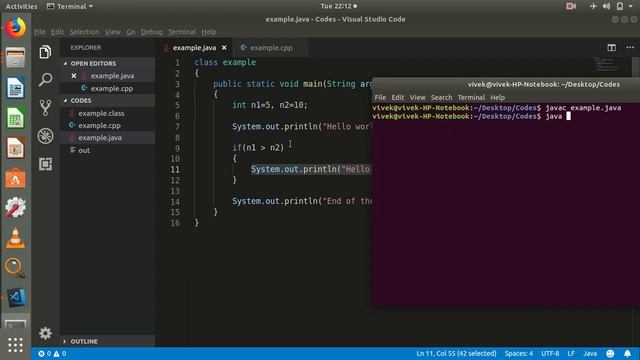The height and width of the screenshot is (360, 640).
Task: Open Edit menu in terminal window
Action: (x=398, y=98)
